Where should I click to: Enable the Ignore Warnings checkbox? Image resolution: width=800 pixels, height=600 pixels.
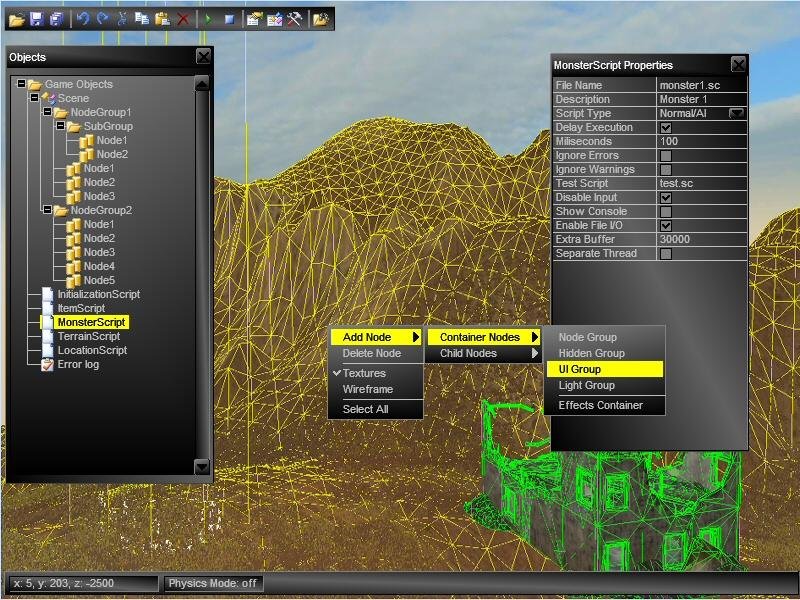[666, 169]
